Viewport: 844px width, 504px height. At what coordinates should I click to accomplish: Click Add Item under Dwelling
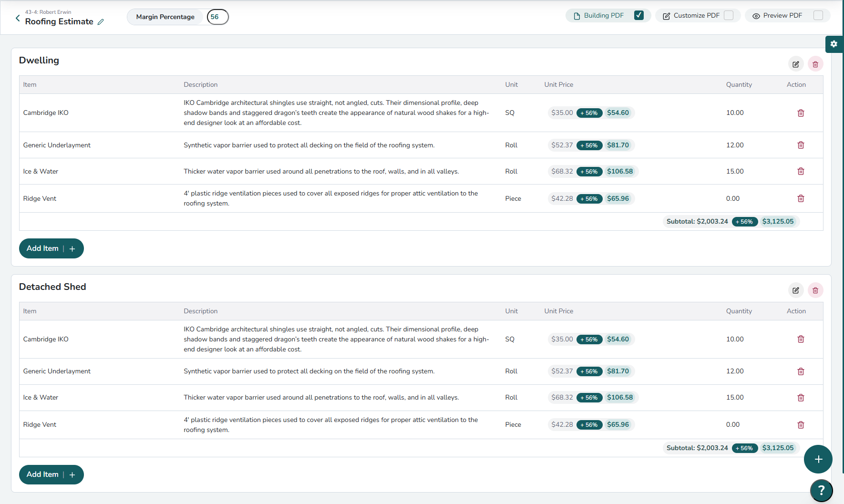51,248
